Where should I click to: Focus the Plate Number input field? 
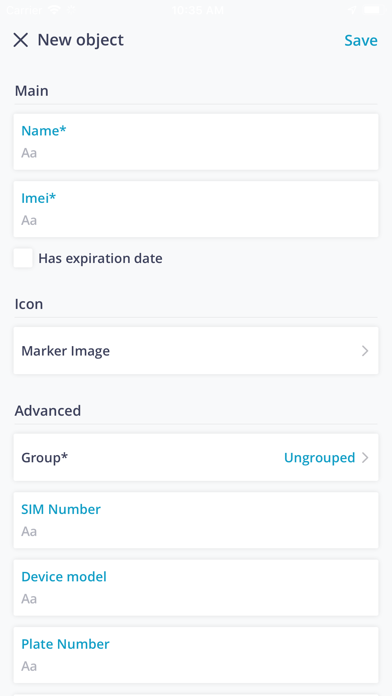pos(196,655)
